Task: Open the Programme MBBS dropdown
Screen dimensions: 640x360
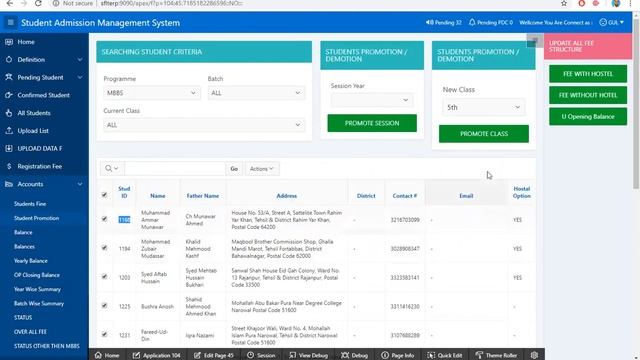Action: coord(151,93)
